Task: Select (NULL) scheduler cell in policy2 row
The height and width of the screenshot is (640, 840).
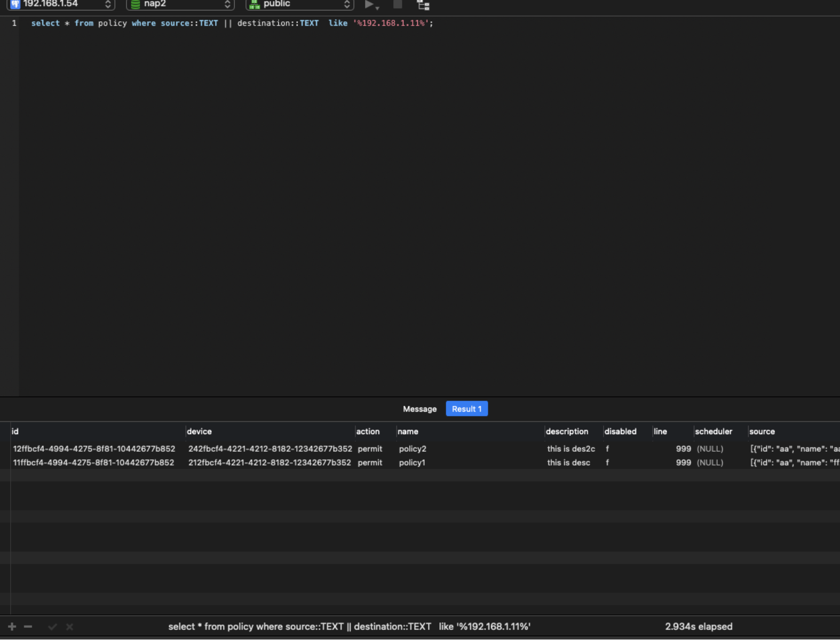Action: [x=710, y=449]
